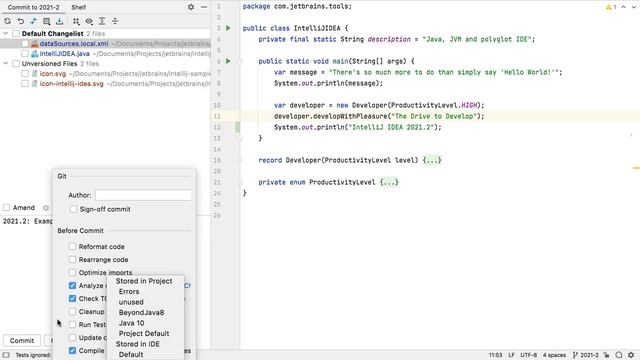This screenshot has width=640, height=360.
Task: Click the Shelve/download changes icon
Action: (60, 21)
